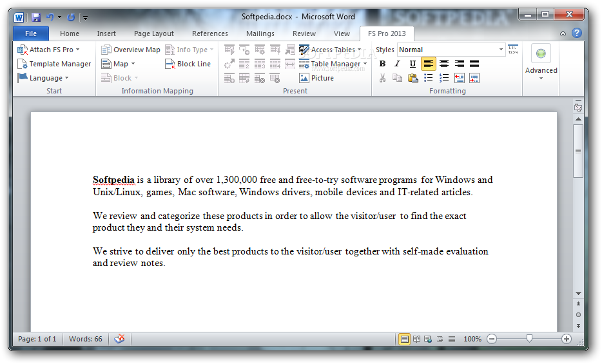Expand the Advanced dropdown arrow

(x=541, y=79)
